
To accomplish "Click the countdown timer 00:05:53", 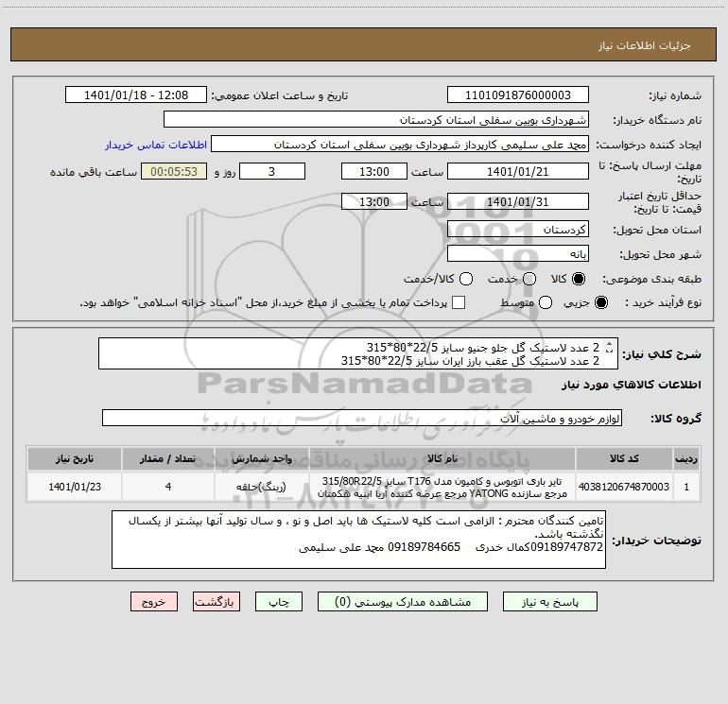I will pos(174,171).
